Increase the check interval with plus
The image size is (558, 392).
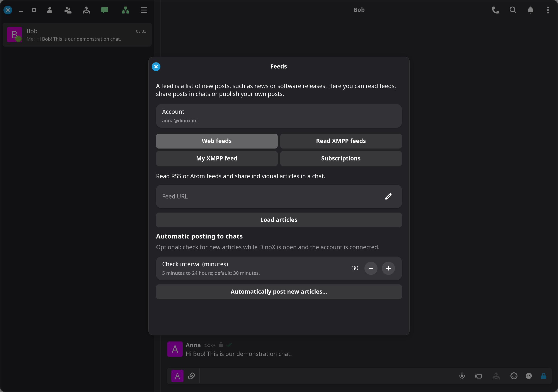point(388,268)
